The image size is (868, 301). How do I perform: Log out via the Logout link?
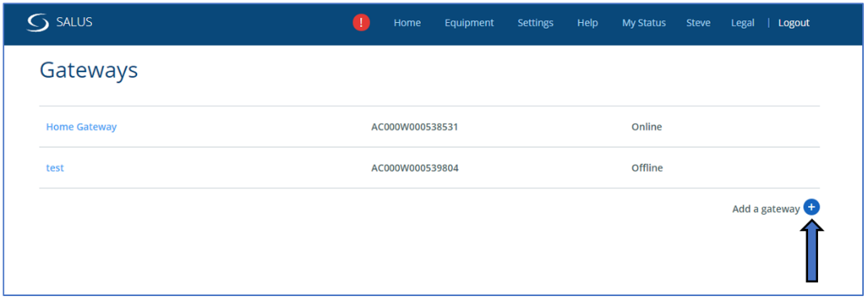[794, 23]
